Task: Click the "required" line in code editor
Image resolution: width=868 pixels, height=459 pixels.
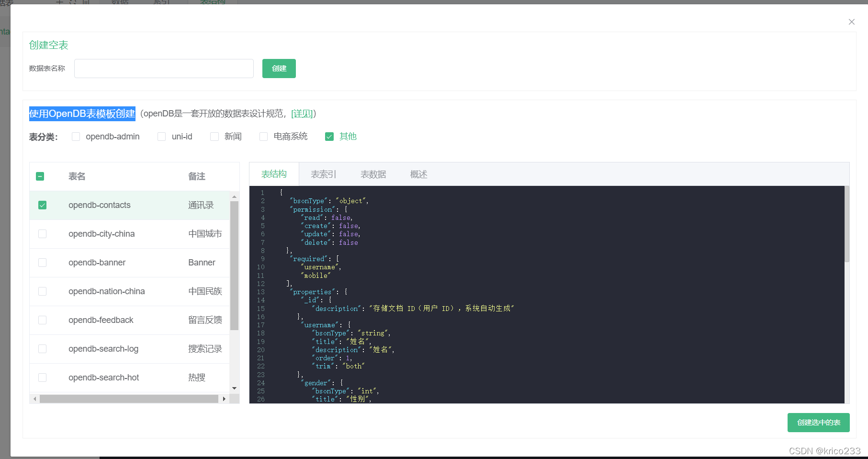Action: click(x=315, y=259)
